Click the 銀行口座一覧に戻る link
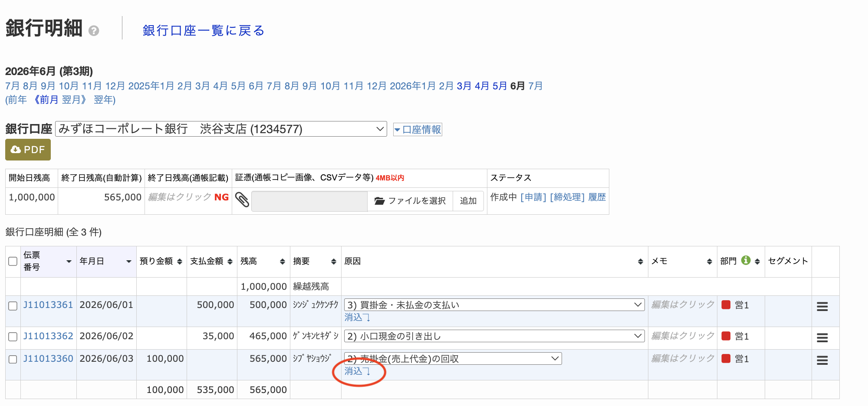 click(204, 30)
